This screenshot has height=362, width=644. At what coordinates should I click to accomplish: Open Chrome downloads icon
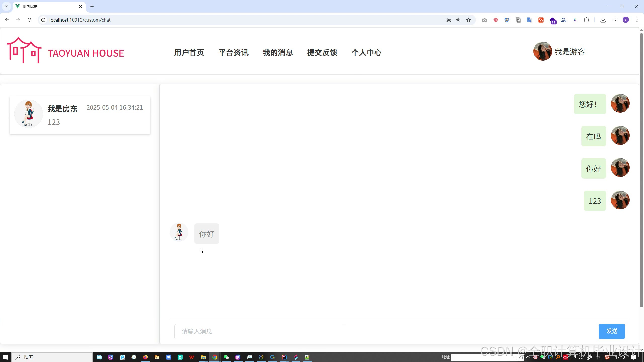pos(603,20)
